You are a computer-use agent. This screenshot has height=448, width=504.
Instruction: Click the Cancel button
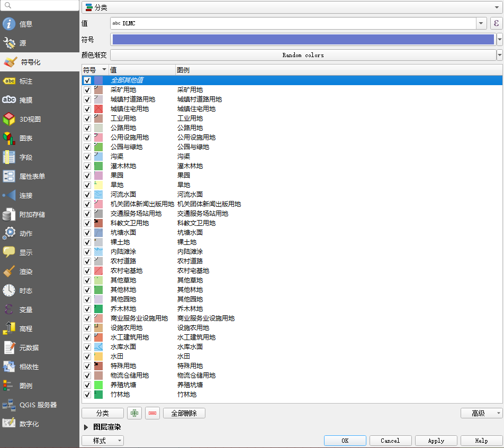click(390, 441)
